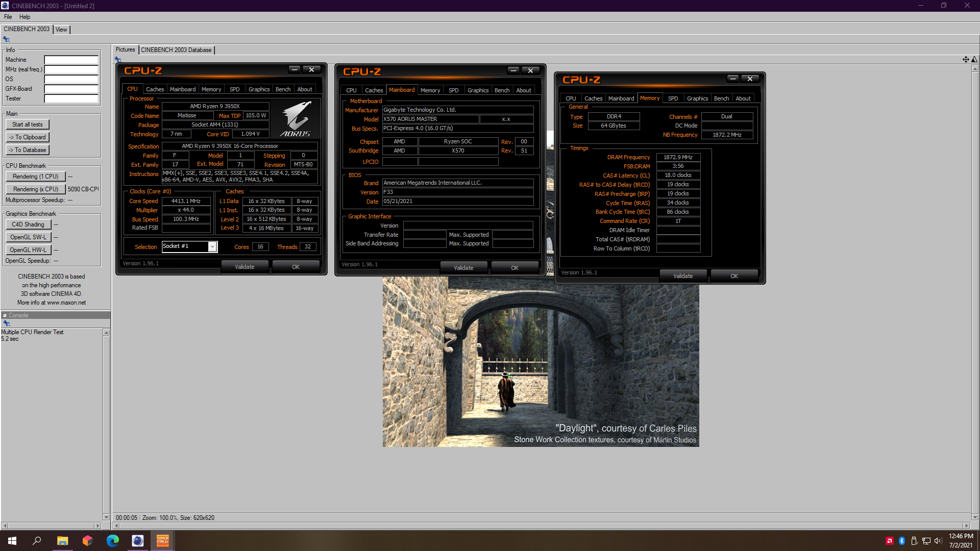Click the pin icon in the Console panel
The image size is (980, 551).
(x=7, y=323)
